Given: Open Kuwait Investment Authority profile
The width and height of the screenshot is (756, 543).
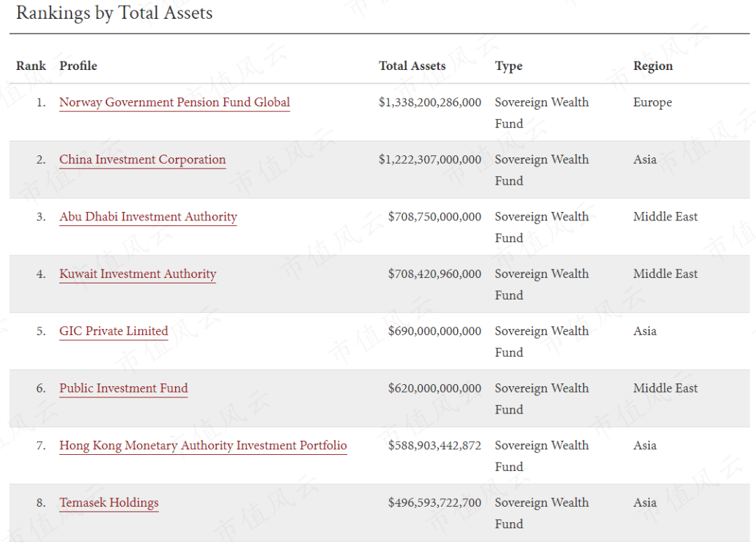Looking at the screenshot, I should coord(137,274).
